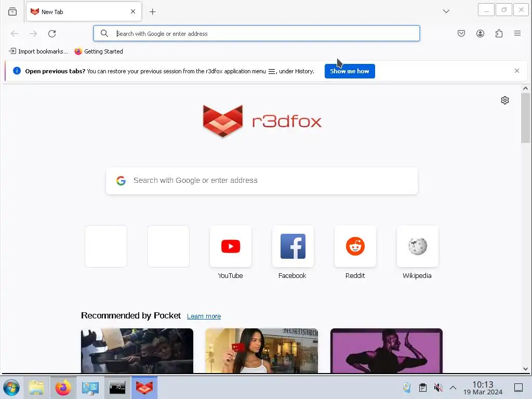The height and width of the screenshot is (399, 532).
Task: Click the blue info icon in notification
Action: (x=17, y=71)
